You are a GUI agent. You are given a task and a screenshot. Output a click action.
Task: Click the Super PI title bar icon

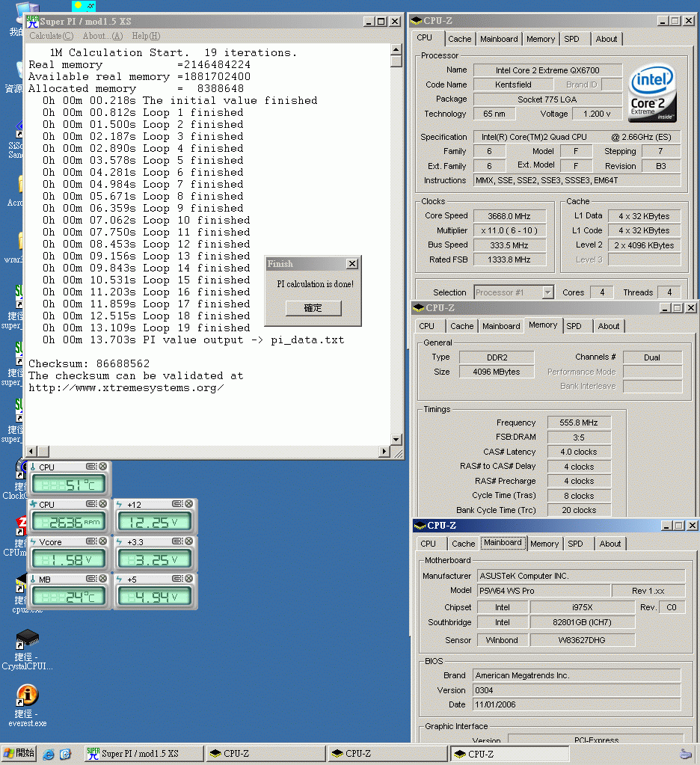33,22
